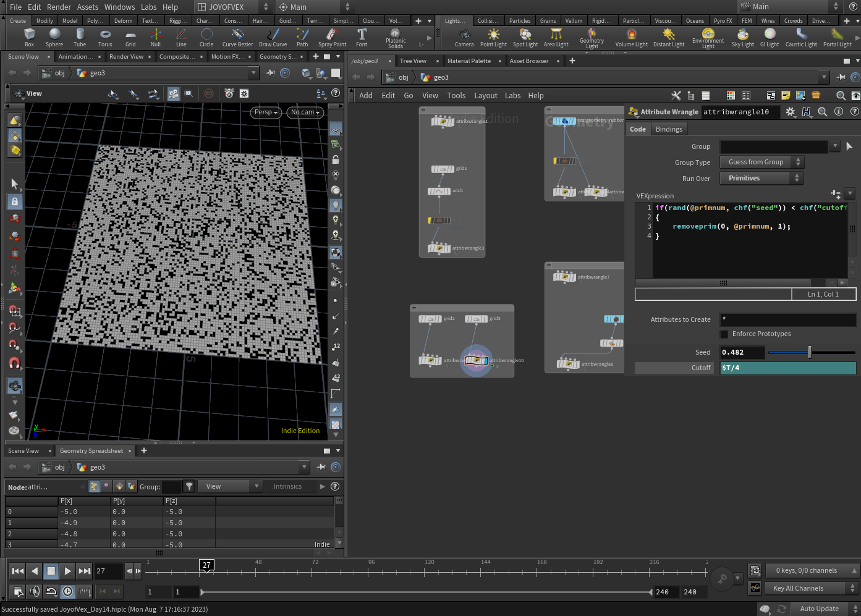The height and width of the screenshot is (616, 861).
Task: Click the Cutoff expression field
Action: [x=787, y=368]
